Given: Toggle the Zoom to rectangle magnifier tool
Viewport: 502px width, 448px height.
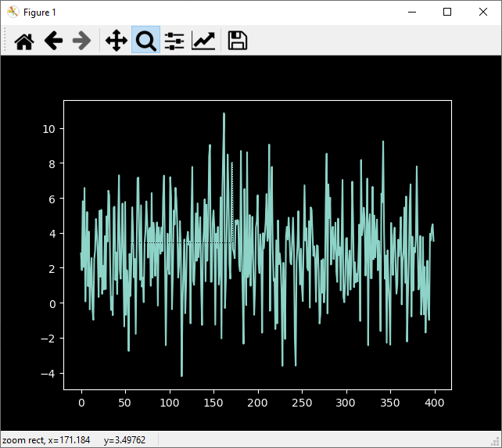Looking at the screenshot, I should 146,40.
